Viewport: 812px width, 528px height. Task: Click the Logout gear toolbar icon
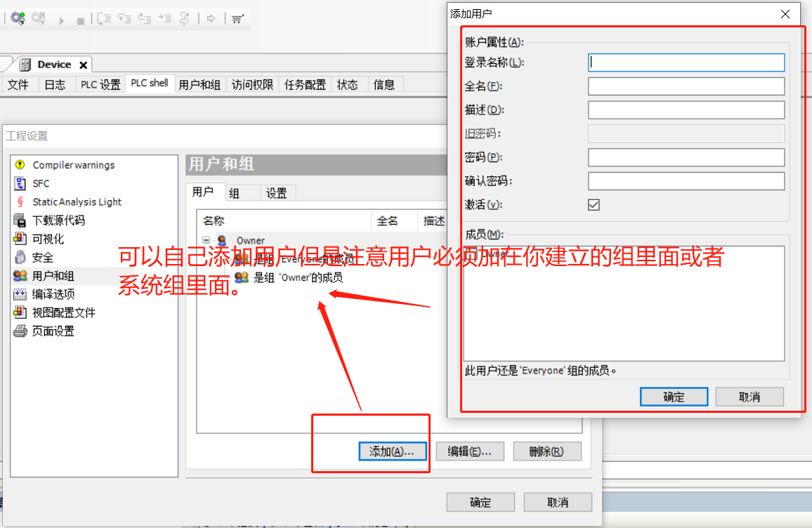tap(39, 19)
